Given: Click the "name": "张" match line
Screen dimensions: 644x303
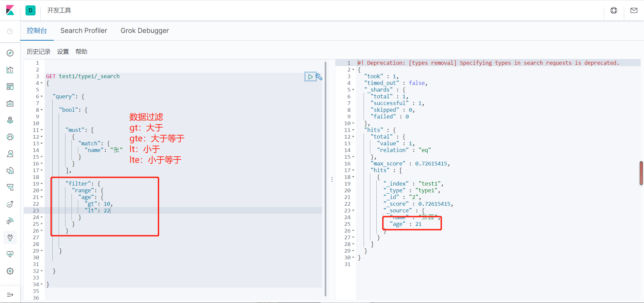Looking at the screenshot, I should (x=104, y=150).
